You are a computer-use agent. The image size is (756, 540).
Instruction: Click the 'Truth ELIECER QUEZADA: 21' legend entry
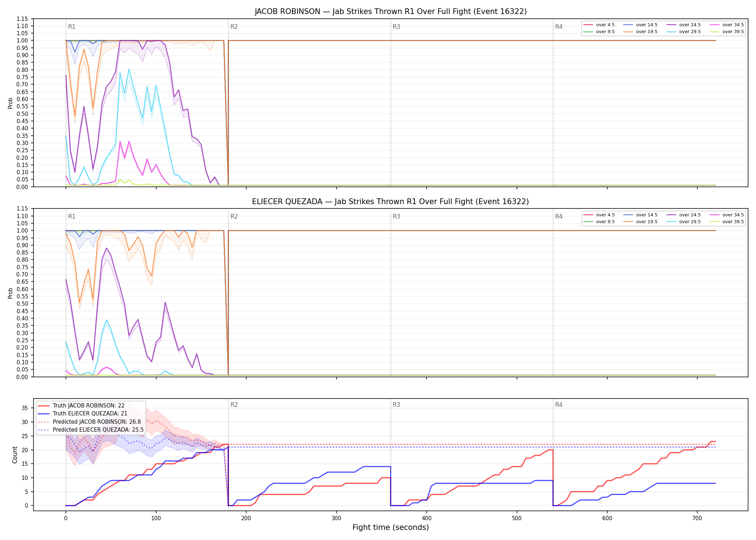pyautogui.click(x=83, y=413)
